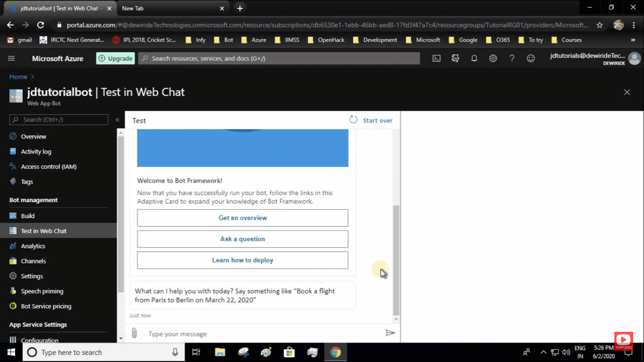This screenshot has width=644, height=362.
Task: Focus the Azure search resources box
Action: pyautogui.click(x=279, y=58)
